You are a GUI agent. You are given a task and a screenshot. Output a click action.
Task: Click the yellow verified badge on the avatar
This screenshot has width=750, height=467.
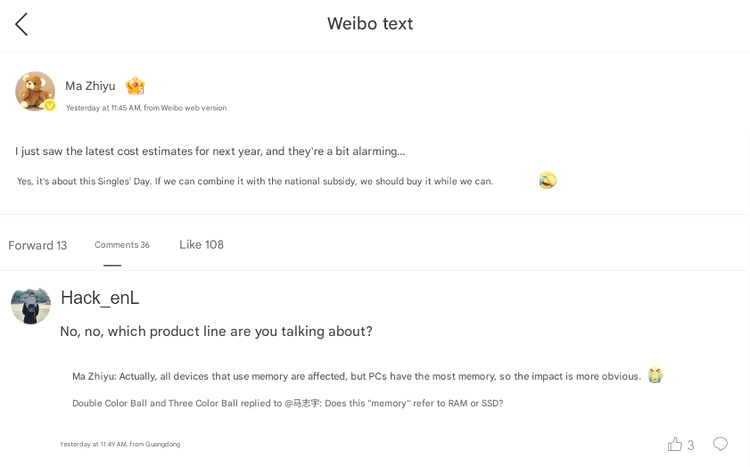click(x=49, y=105)
